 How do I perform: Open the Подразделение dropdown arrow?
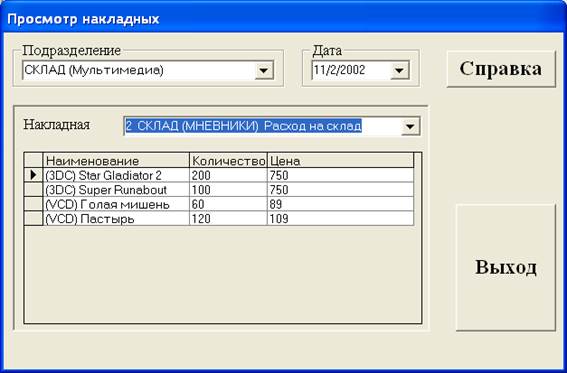(264, 70)
